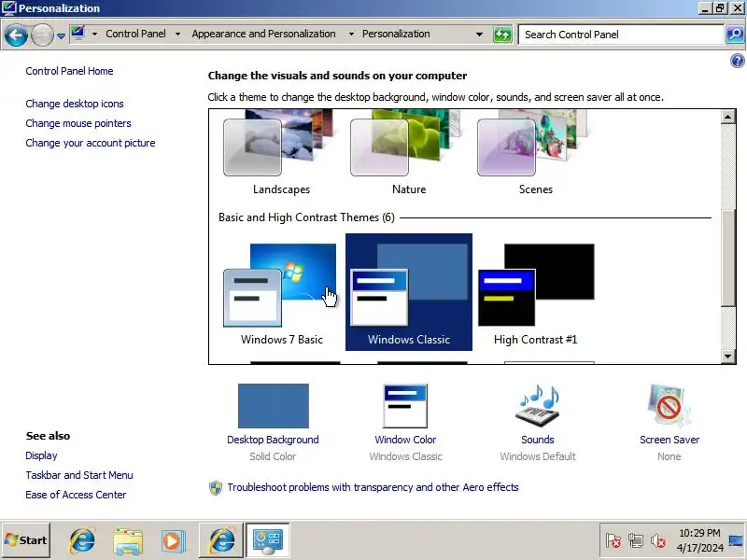Click the Personalization title bar icon
Image resolution: width=747 pixels, height=560 pixels.
click(x=8, y=7)
